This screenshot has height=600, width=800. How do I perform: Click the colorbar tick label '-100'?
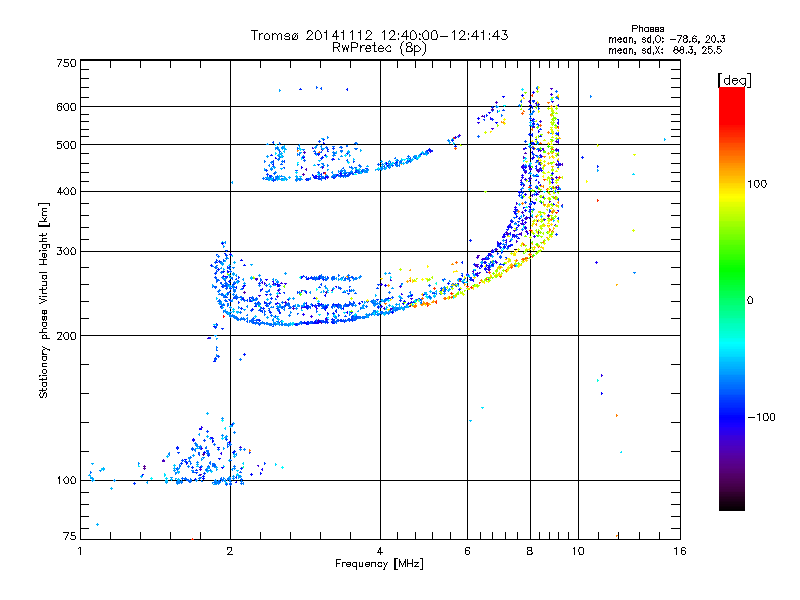(x=762, y=417)
